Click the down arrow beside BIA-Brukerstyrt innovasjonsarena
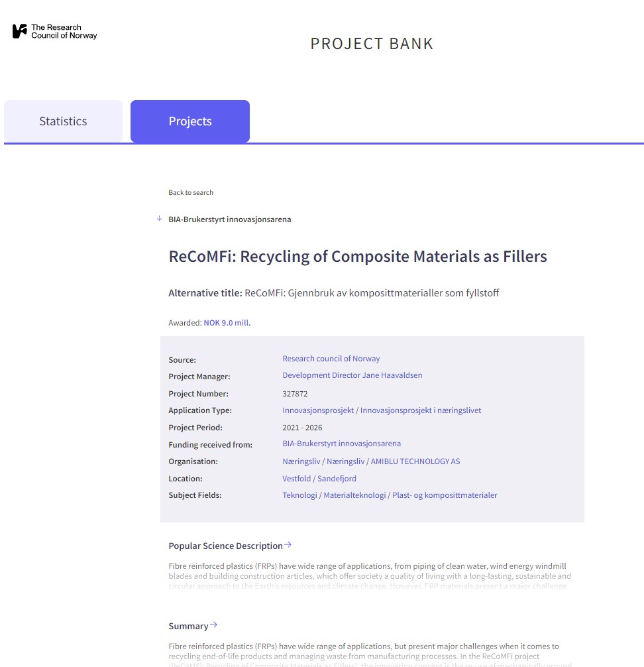644x667 pixels. (x=160, y=219)
